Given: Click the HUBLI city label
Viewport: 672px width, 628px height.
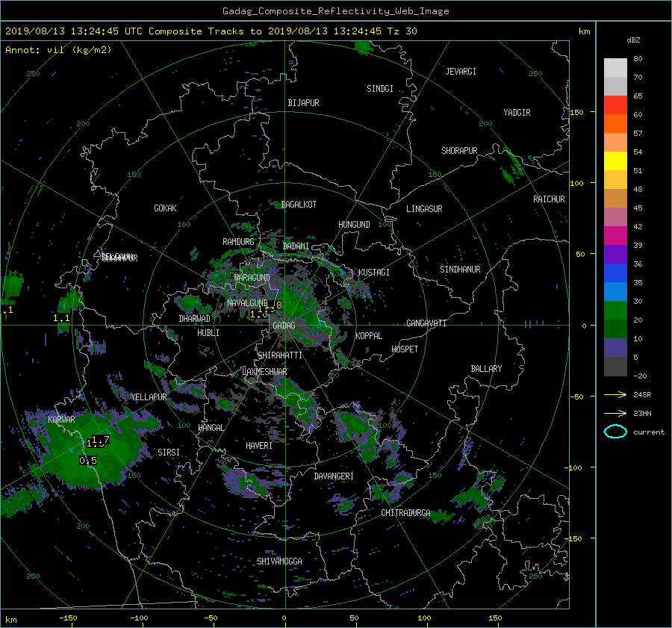Looking at the screenshot, I should coord(208,333).
